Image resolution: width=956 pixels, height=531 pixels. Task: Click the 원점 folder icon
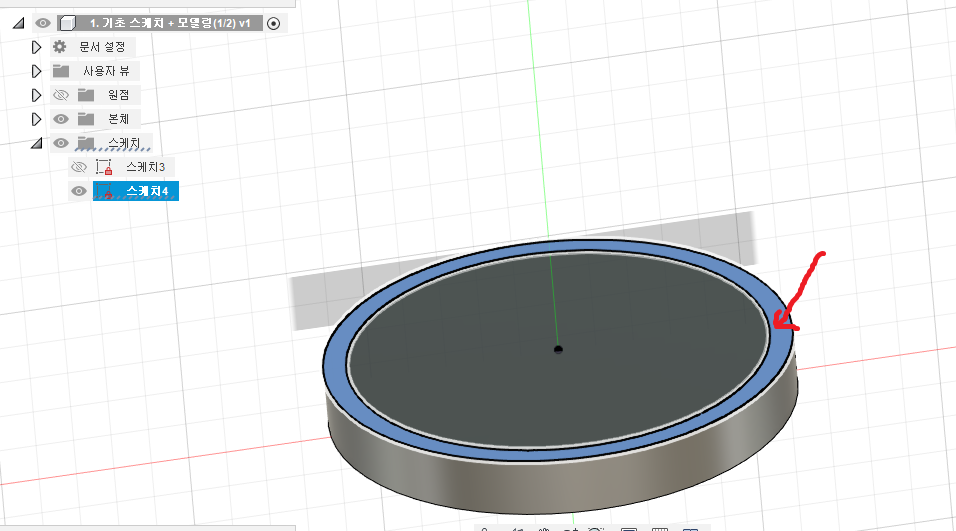tap(86, 95)
